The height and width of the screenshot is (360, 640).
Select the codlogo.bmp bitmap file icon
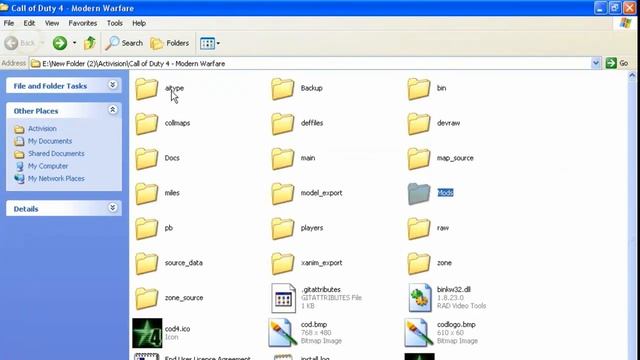pos(419,333)
